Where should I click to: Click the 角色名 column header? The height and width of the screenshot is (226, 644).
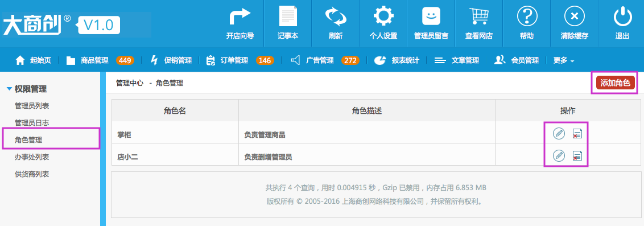[175, 110]
